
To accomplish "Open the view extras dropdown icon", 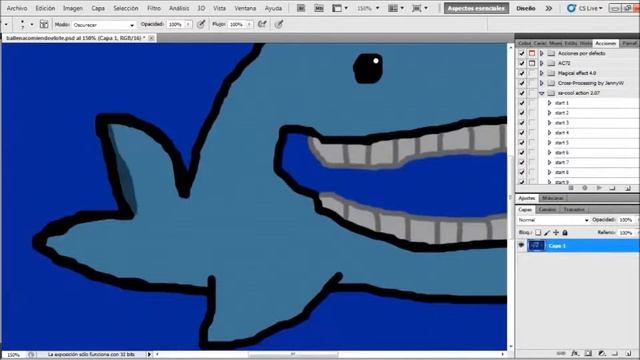I will [x=340, y=8].
